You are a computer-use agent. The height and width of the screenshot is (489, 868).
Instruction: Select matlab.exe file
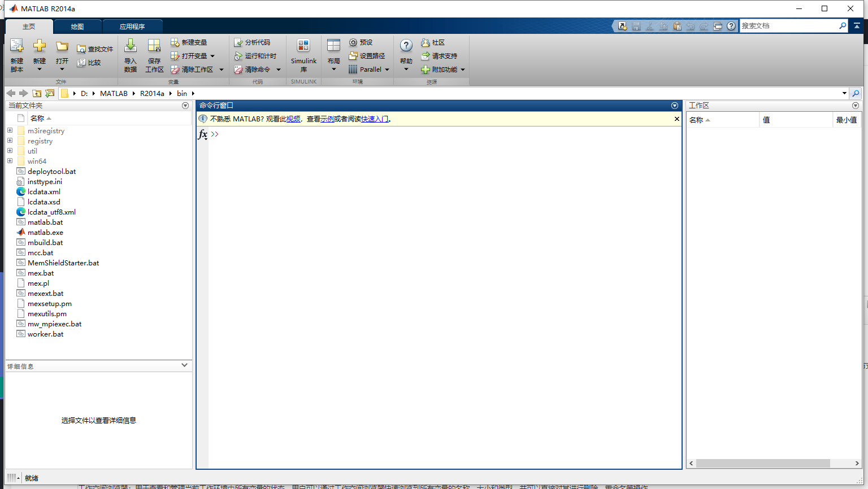(45, 233)
